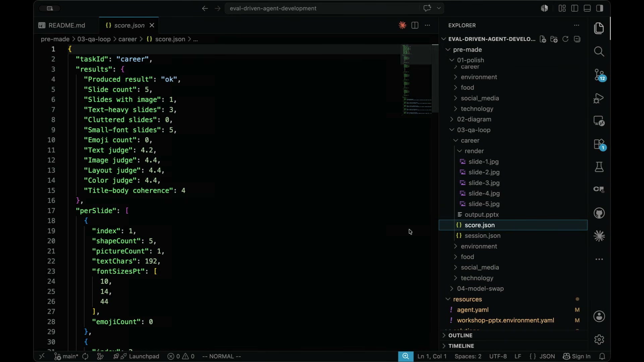Collapse the 03-qa-loop folder
This screenshot has width=644, height=362.
[x=474, y=130]
